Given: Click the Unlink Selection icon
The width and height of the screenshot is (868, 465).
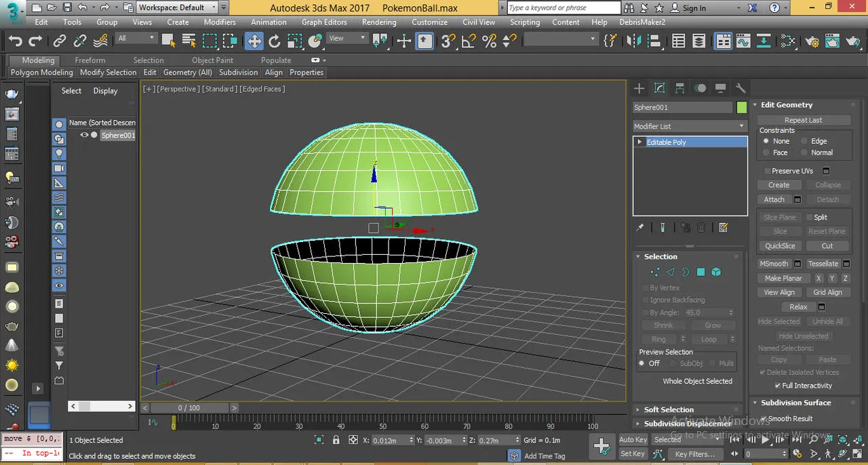Looking at the screenshot, I should pyautogui.click(x=80, y=41).
